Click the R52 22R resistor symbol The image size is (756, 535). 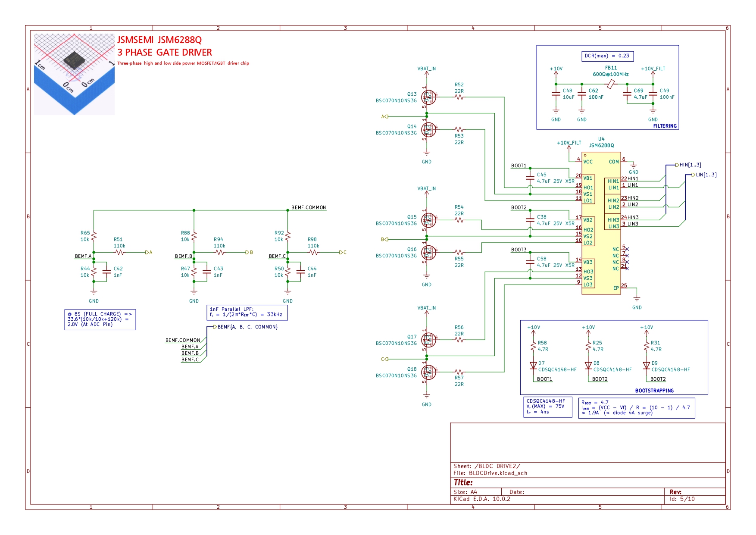pos(459,97)
